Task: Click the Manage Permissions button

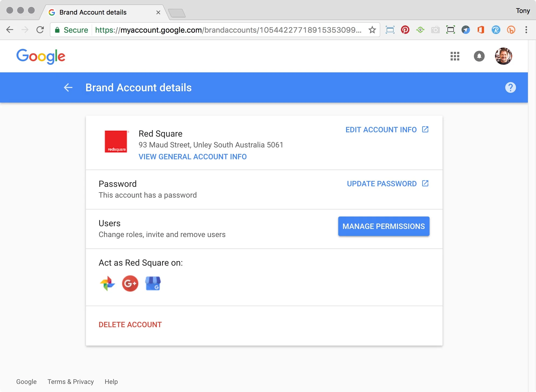Action: pos(384,226)
